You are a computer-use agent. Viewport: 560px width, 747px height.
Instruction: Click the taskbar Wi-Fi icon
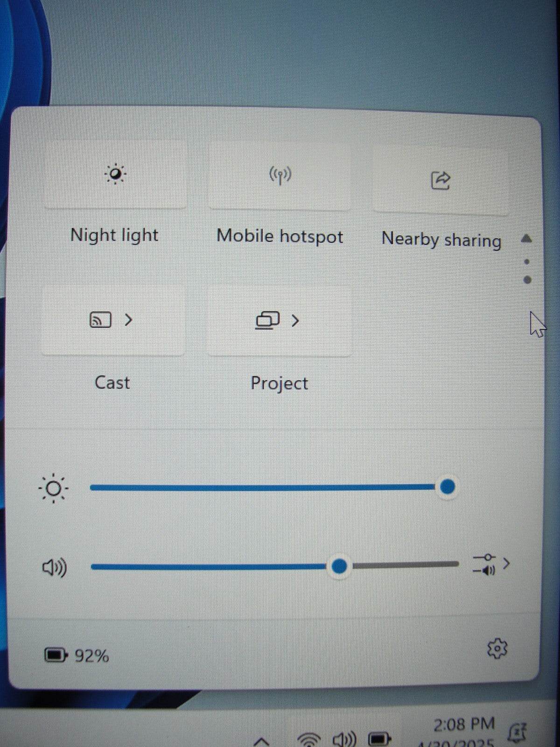click(x=309, y=740)
